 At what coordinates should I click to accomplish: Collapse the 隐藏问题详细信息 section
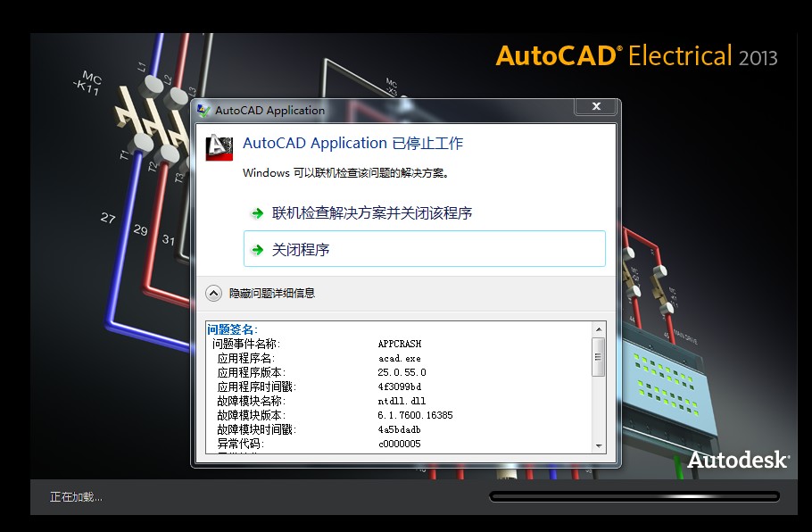tap(272, 292)
